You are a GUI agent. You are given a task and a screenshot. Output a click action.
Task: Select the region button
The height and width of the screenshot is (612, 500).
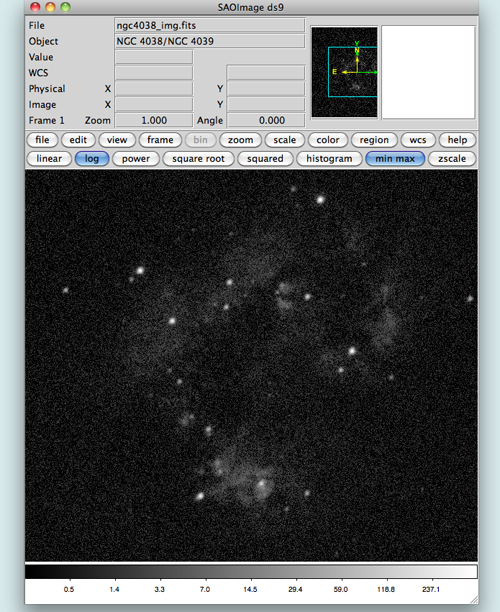(374, 140)
